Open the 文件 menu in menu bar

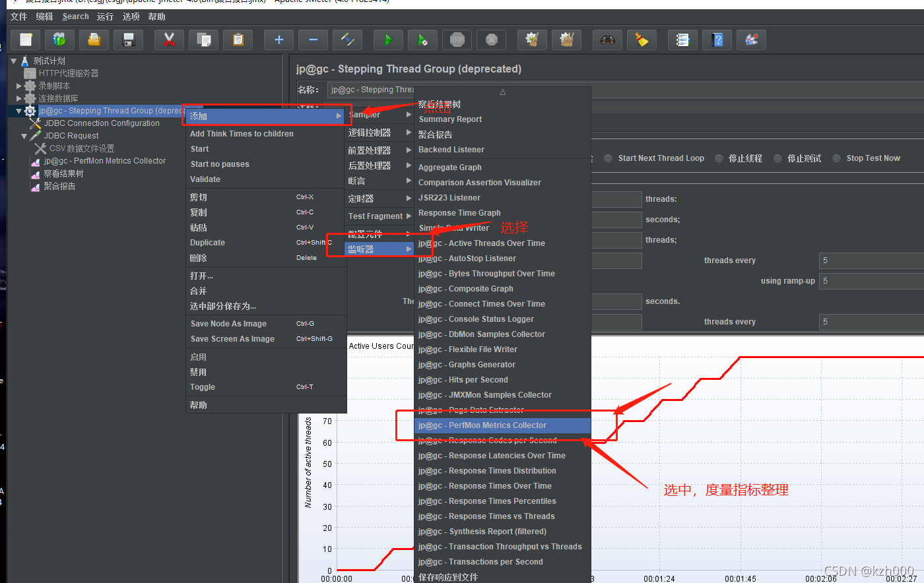19,16
